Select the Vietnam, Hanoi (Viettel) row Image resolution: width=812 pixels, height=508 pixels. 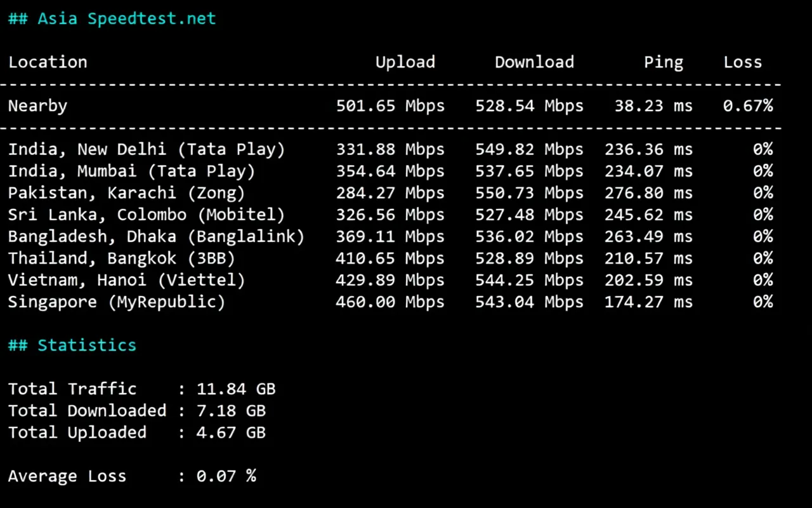coord(126,280)
